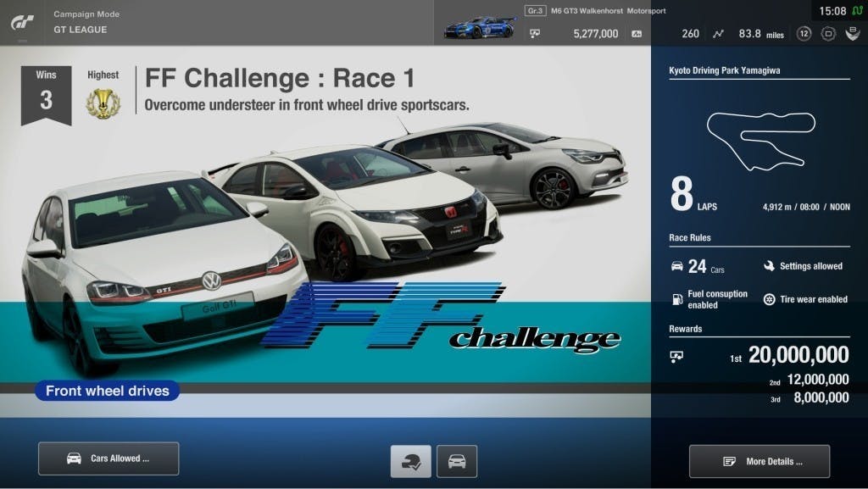868x489 pixels.
Task: Click the driver level 12 badge
Action: pos(804,34)
